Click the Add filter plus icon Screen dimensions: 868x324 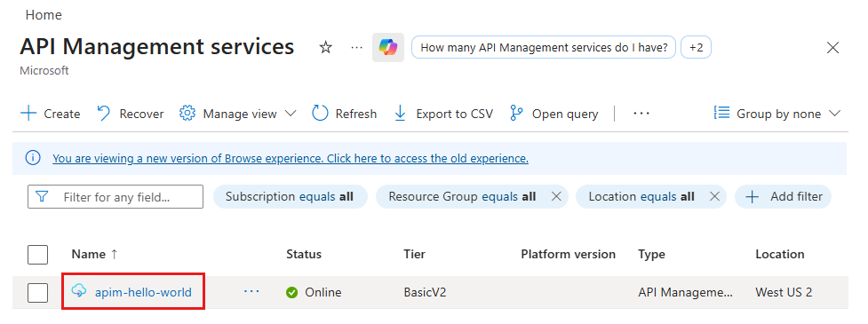tap(752, 197)
